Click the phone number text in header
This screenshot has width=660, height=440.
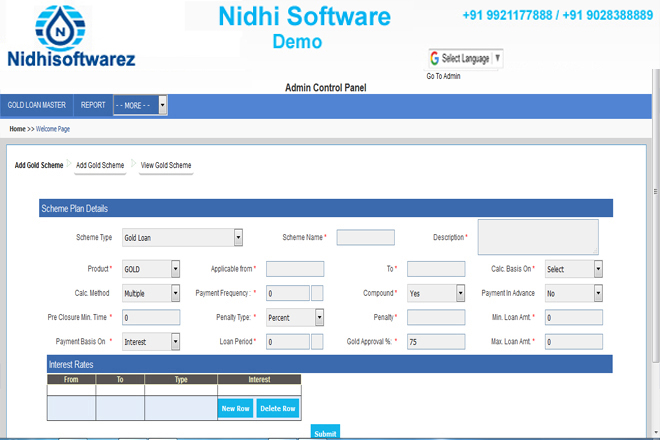click(x=558, y=15)
